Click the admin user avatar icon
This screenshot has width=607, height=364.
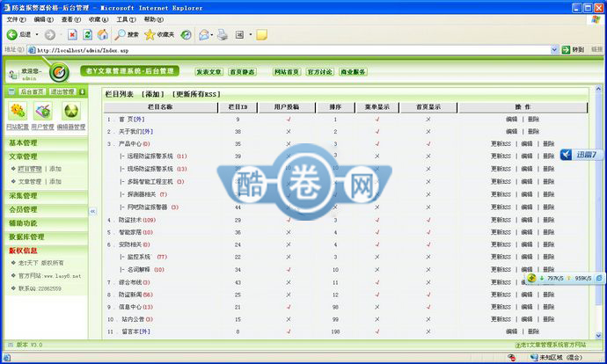click(13, 74)
